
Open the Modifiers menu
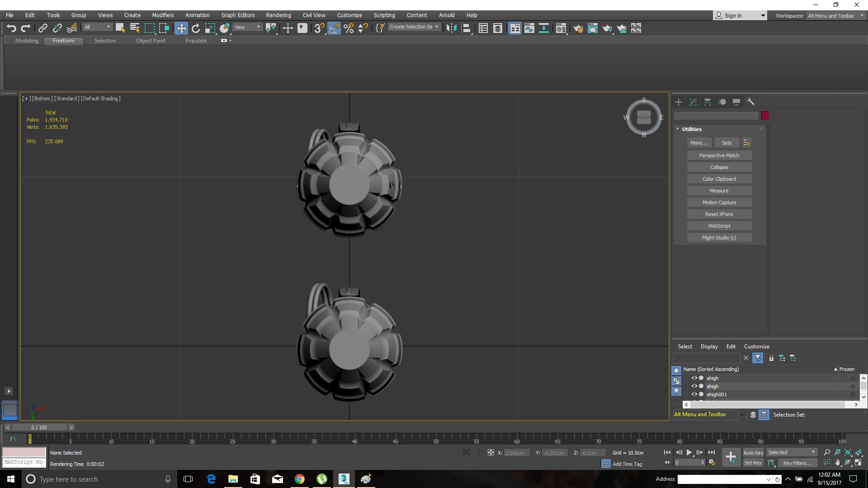pyautogui.click(x=163, y=15)
